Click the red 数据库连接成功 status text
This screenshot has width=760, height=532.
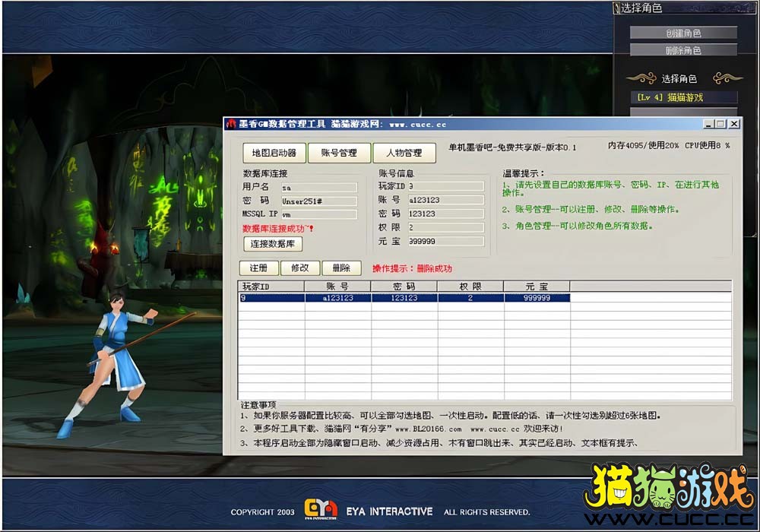coord(277,228)
